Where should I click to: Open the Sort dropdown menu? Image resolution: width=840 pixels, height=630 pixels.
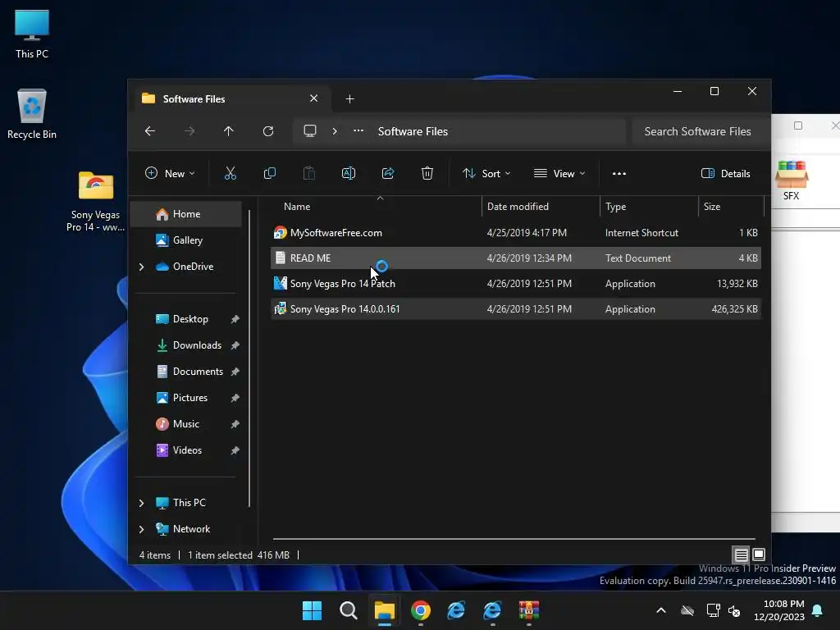[486, 173]
